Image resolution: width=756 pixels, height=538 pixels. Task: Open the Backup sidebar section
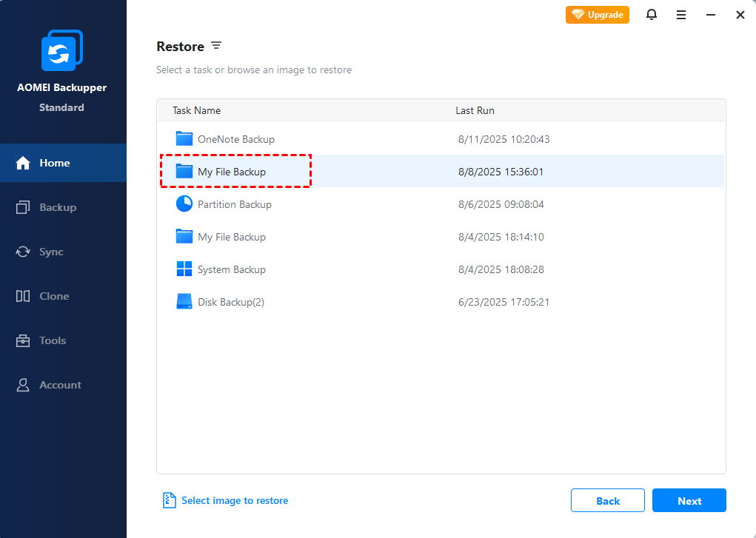57,207
